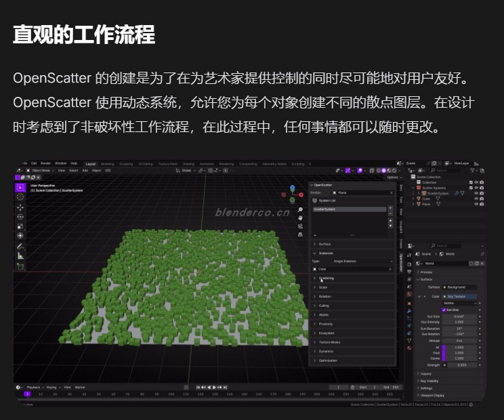Open the World properties tab icon
Image resolution: width=504 pixels, height=420 pixels.
[x=409, y=294]
